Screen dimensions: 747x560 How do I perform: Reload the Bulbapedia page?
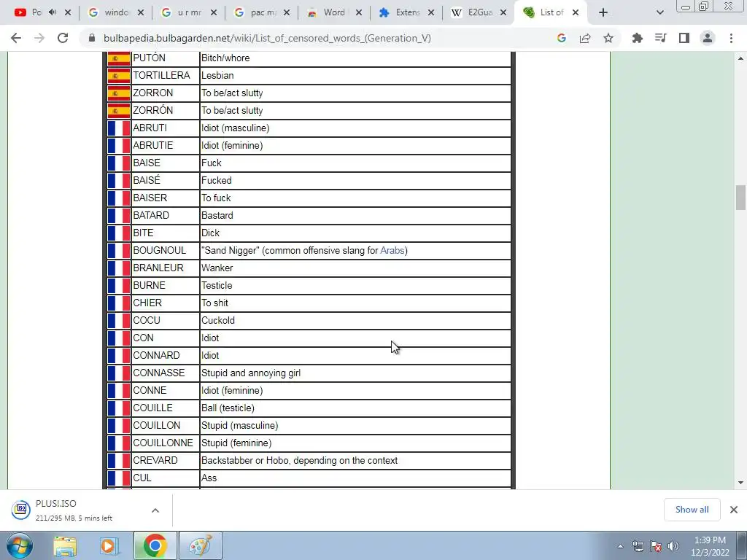click(63, 38)
